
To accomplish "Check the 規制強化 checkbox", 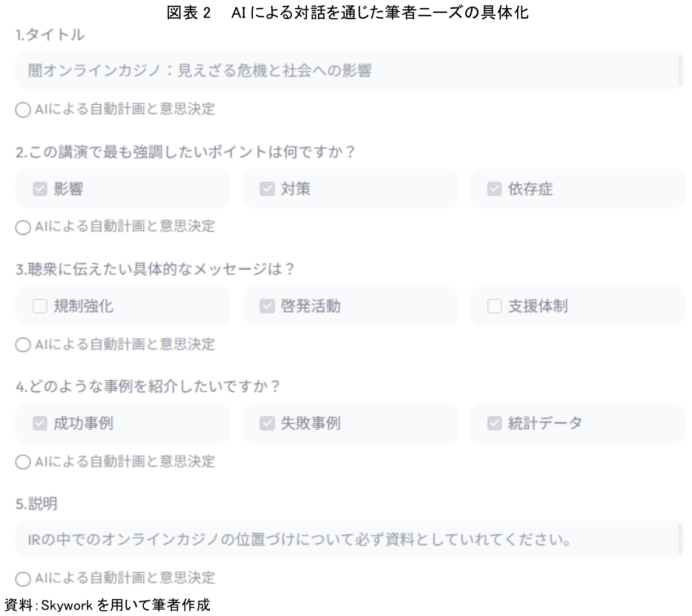I will coord(40,306).
